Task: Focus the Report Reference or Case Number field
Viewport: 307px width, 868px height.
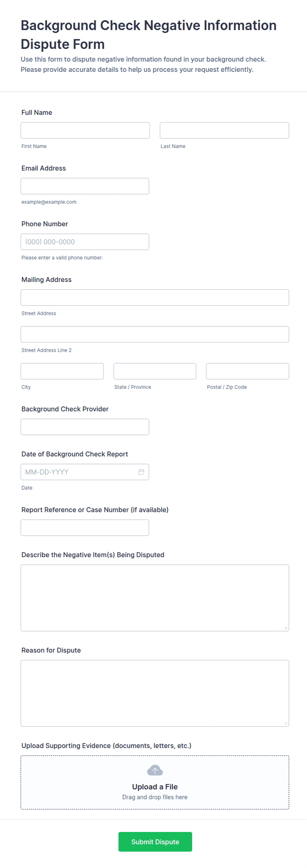Action: 85,528
